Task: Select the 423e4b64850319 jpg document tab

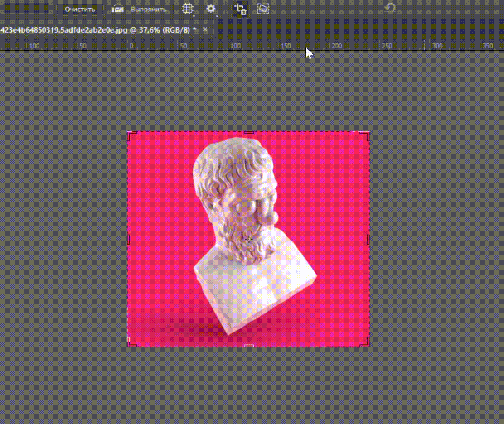Action: 98,30
